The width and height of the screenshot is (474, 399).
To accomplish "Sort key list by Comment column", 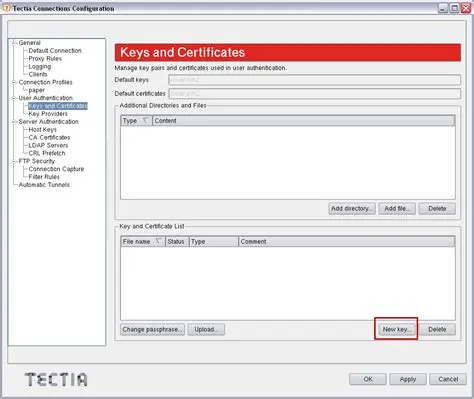I will tap(347, 241).
